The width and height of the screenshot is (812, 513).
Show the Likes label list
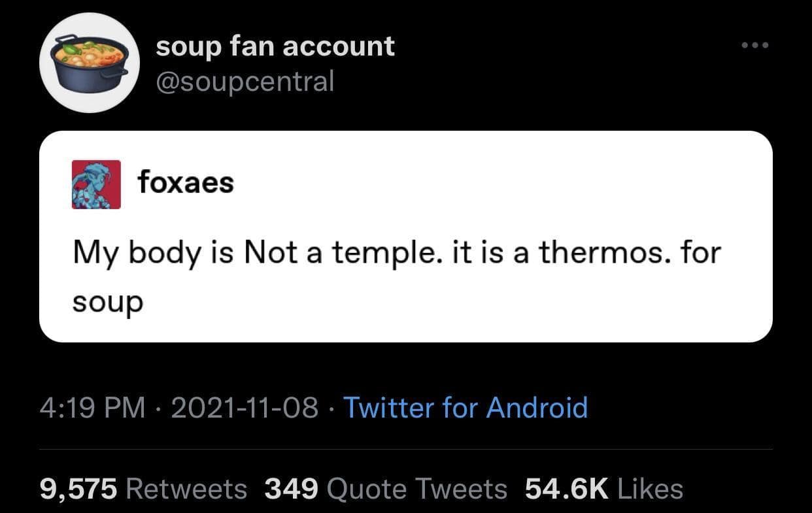(x=650, y=488)
